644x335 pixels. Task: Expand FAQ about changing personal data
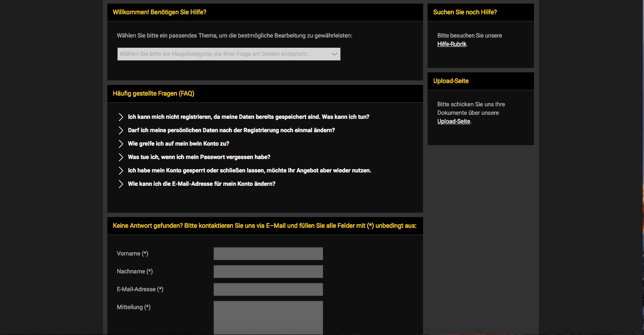point(231,130)
